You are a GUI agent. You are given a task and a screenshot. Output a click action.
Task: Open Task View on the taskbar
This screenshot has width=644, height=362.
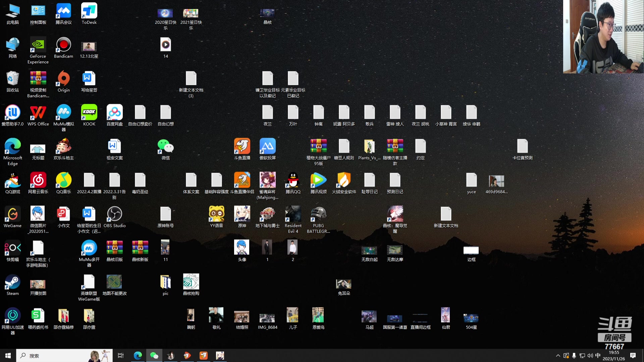[121, 355]
